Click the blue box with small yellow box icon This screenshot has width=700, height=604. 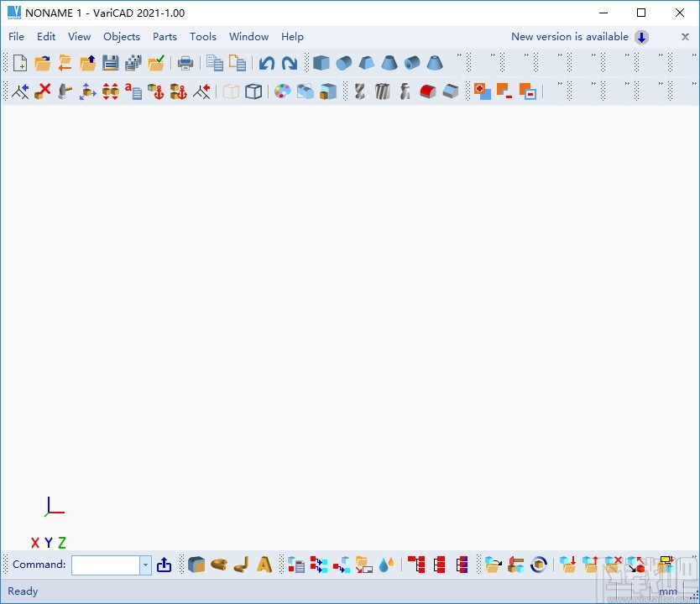tap(328, 91)
